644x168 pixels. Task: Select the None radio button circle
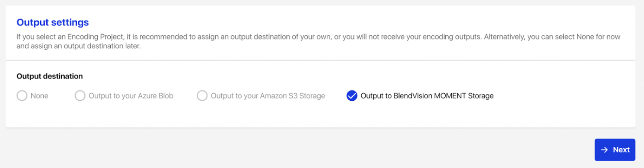click(22, 96)
